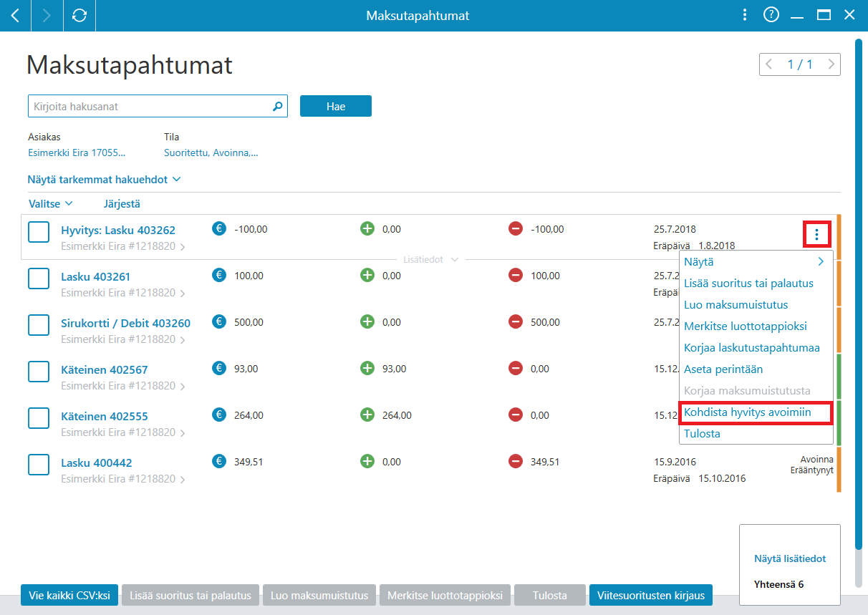Viewport: 868px width, 615px height.
Task: Open customer chevron under Sirukortti / Debit 403260
Action: coord(183,340)
